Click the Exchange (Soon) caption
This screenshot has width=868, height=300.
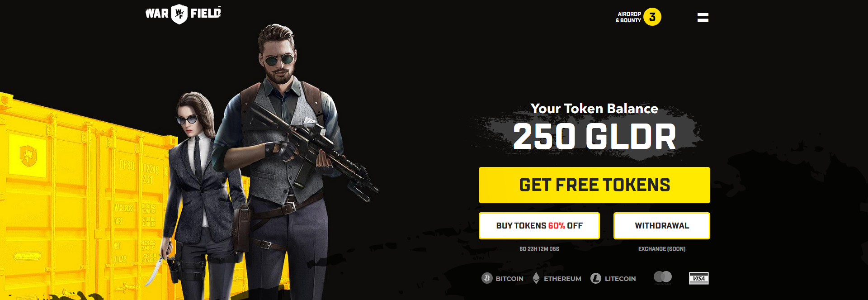pos(662,249)
